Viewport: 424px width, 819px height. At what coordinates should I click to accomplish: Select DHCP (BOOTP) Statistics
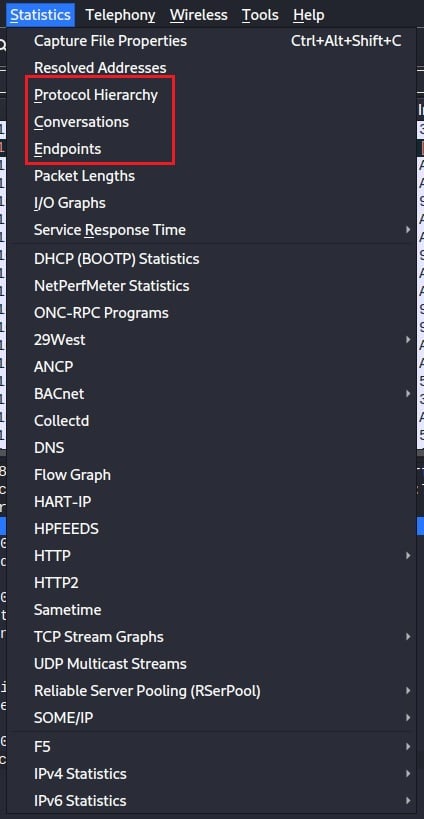tap(211, 259)
